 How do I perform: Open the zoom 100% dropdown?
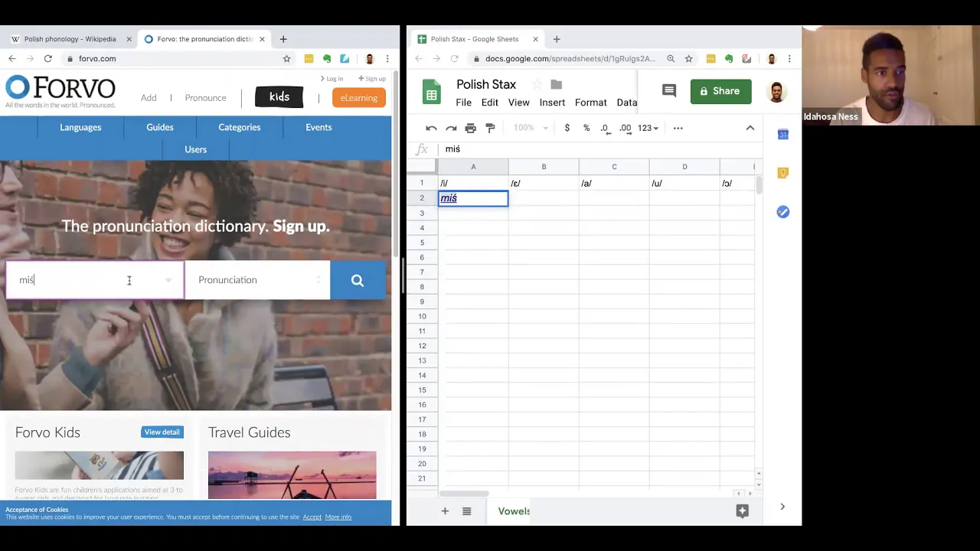(x=531, y=128)
